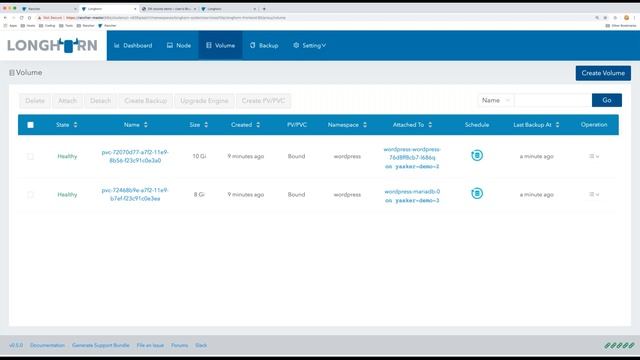Toggle the select-all volumes checkbox
The height and width of the screenshot is (360, 640).
[30, 125]
